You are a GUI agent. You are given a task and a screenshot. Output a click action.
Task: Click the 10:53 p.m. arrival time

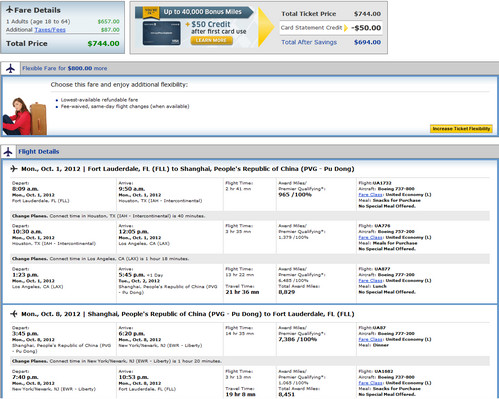[x=134, y=377]
